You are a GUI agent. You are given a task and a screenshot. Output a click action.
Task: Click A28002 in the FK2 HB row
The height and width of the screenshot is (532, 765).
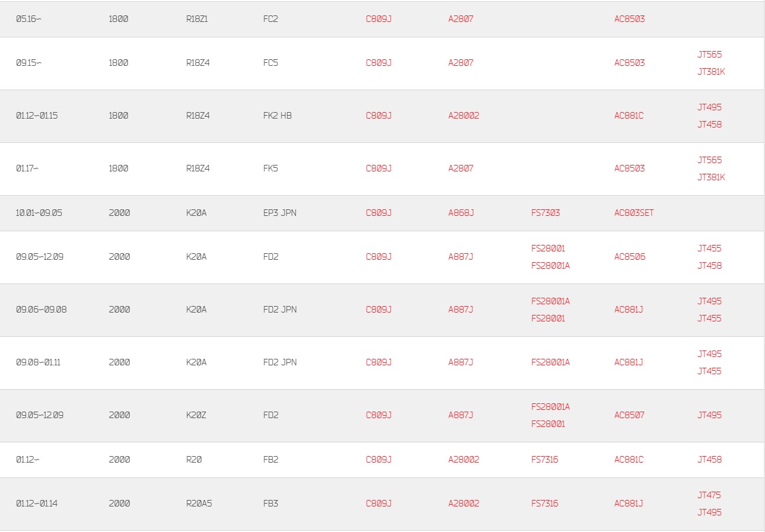pyautogui.click(x=464, y=116)
